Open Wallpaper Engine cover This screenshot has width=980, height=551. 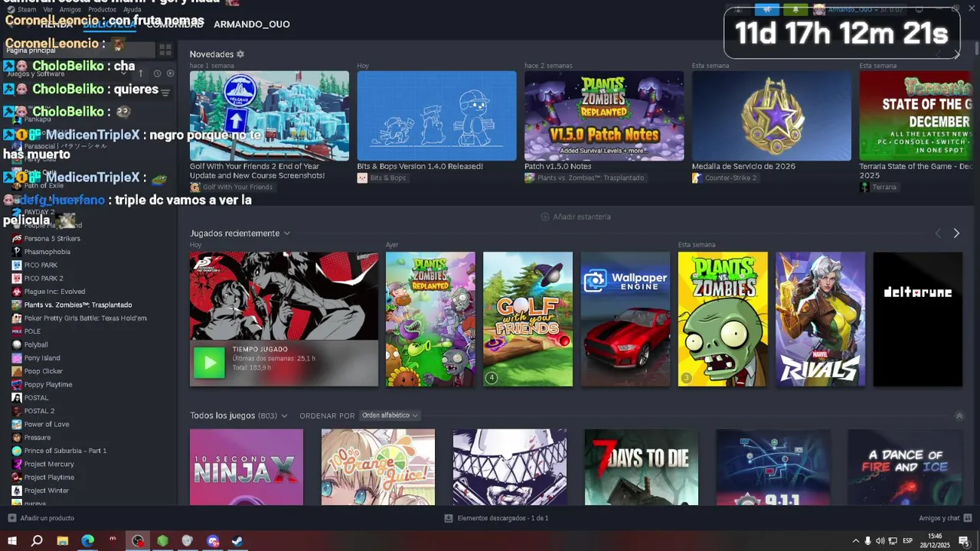coord(626,319)
